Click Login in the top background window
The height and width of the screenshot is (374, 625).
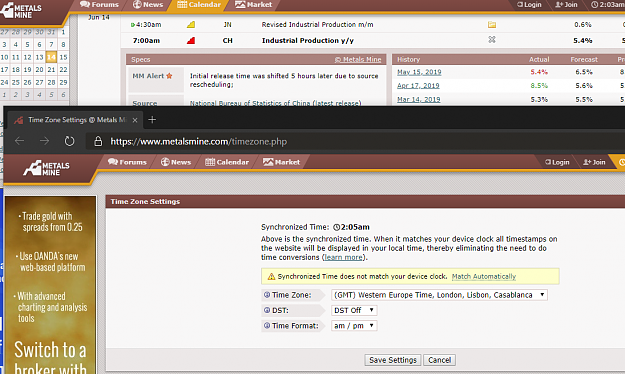[529, 5]
